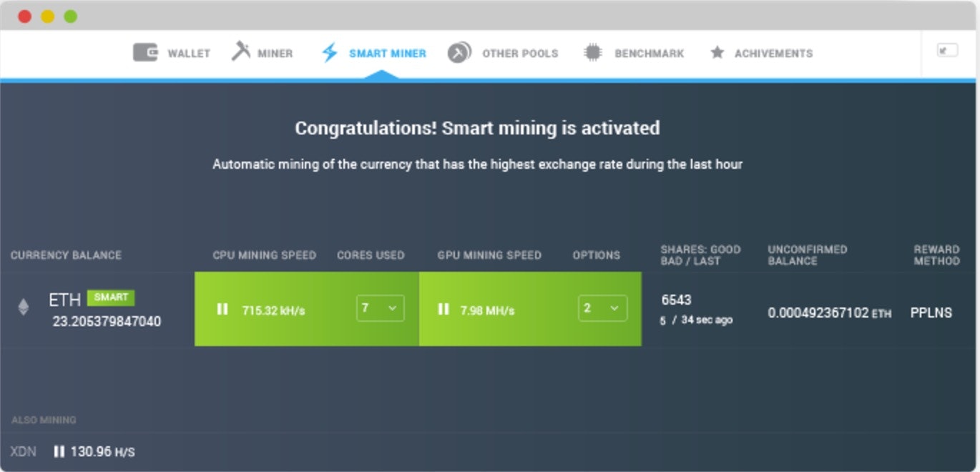This screenshot has height=472, width=980.
Task: Click the GPU speed value 7.98 MH/s
Action: coord(487,310)
